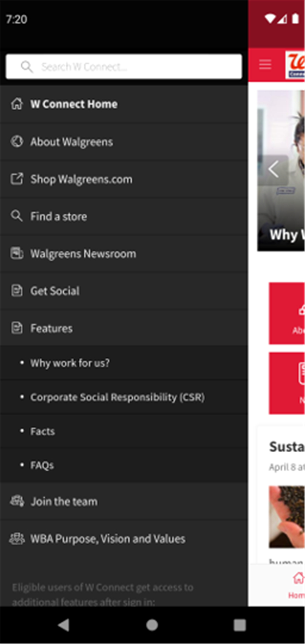The height and width of the screenshot is (644, 305).
Task: Click the magnifier icon beside Find a store
Action: [17, 216]
